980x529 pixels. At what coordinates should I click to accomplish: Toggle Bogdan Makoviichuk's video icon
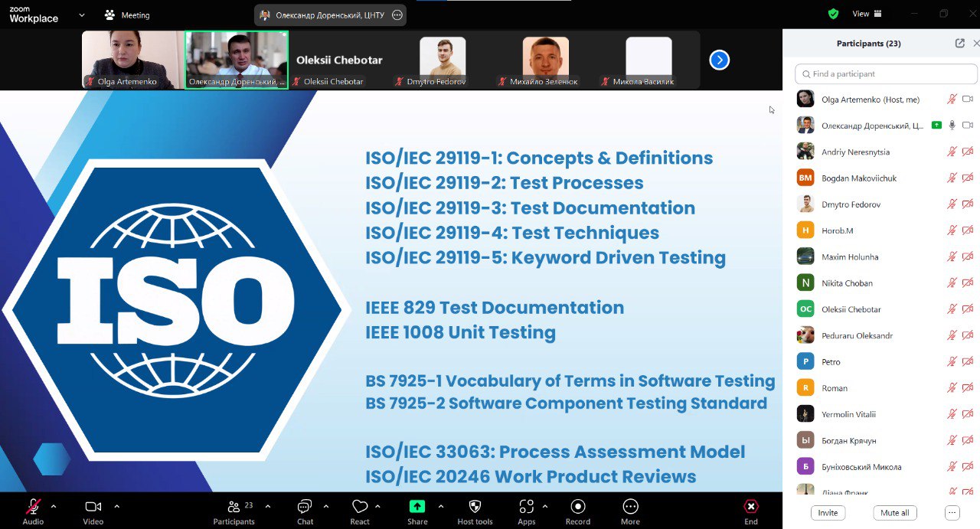point(968,178)
